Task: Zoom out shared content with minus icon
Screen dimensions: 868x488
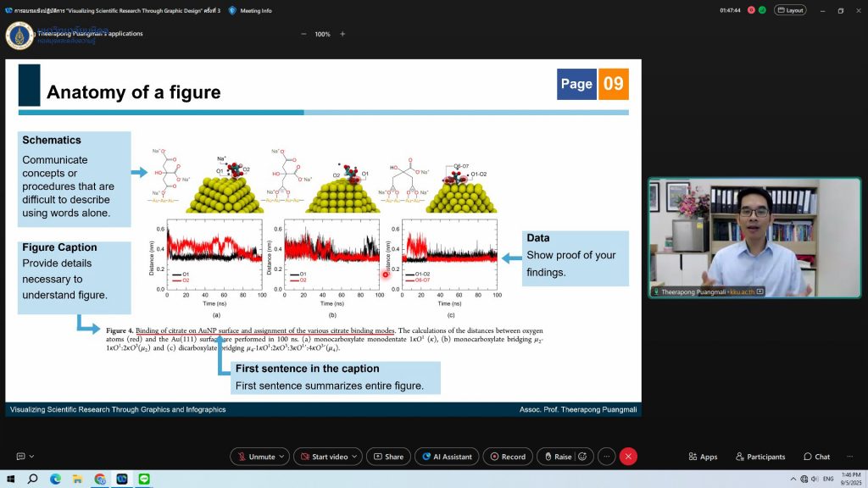Action: [303, 34]
